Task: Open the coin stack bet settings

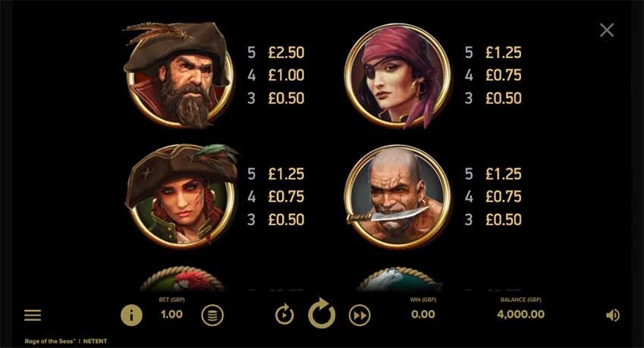Action: 212,315
